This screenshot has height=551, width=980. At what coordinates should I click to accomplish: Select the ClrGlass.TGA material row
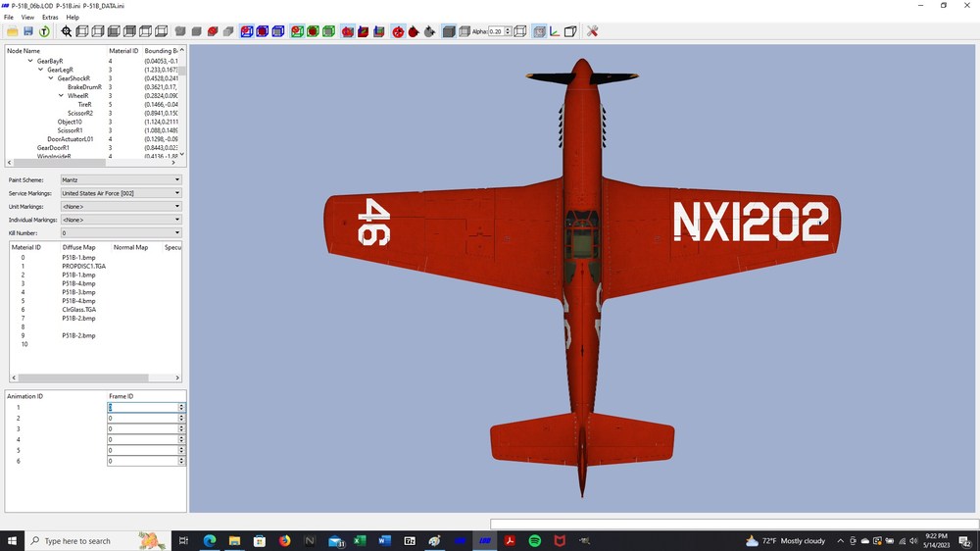point(78,310)
